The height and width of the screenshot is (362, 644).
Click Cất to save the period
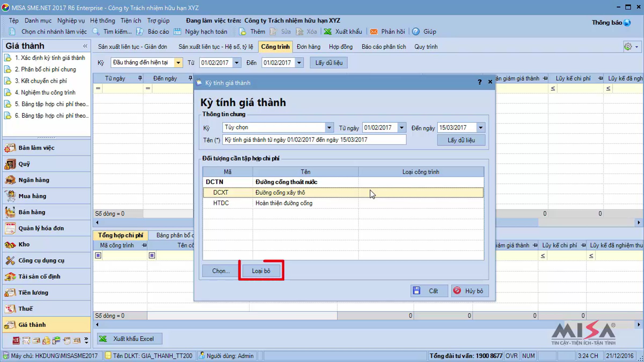[x=429, y=291]
